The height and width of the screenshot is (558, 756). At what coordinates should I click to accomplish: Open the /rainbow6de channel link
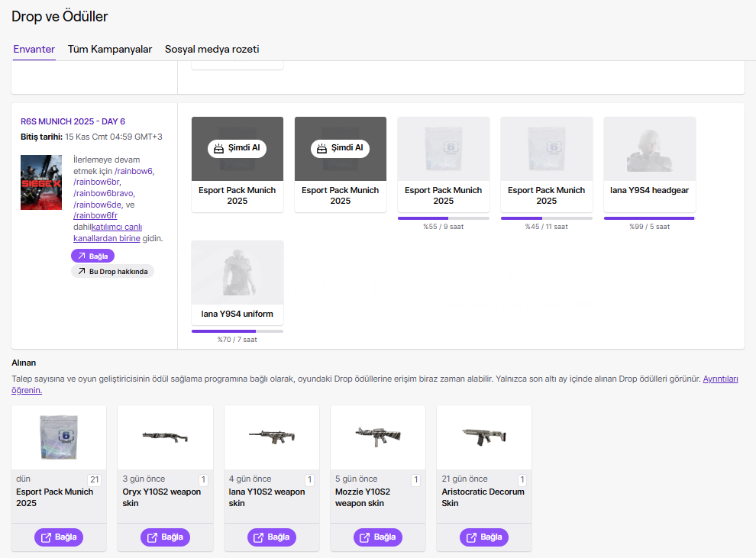pos(98,205)
